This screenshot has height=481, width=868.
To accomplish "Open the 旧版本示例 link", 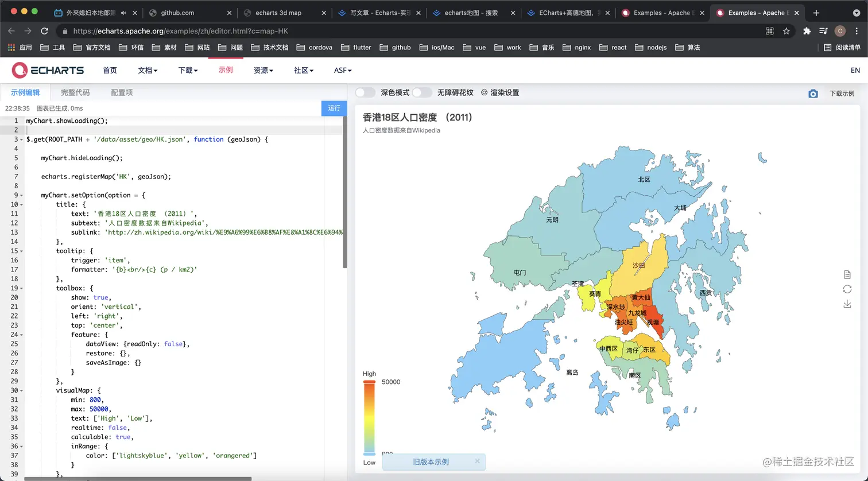I will click(431, 461).
